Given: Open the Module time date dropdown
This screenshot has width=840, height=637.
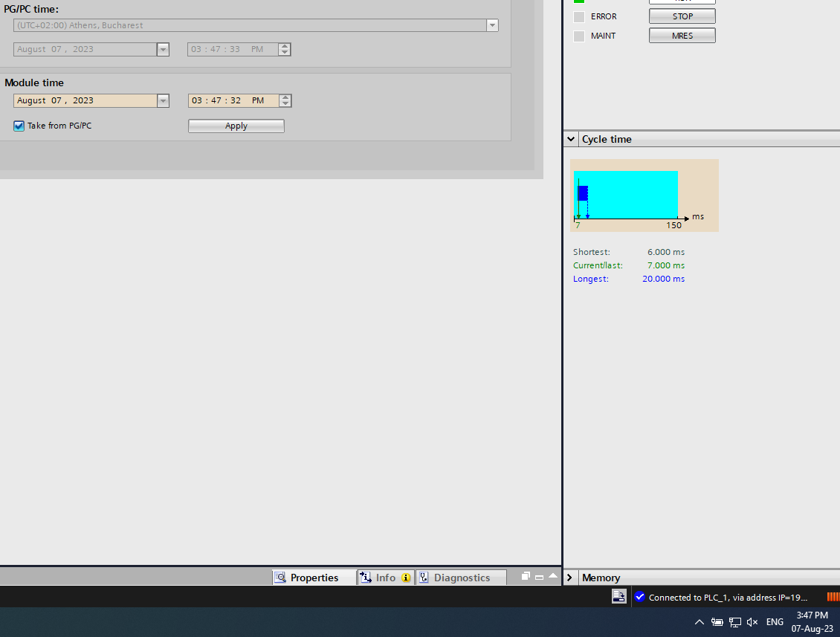Looking at the screenshot, I should pos(163,101).
